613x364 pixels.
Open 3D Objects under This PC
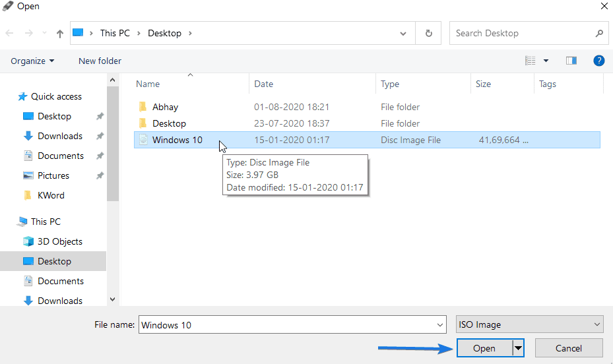point(60,242)
